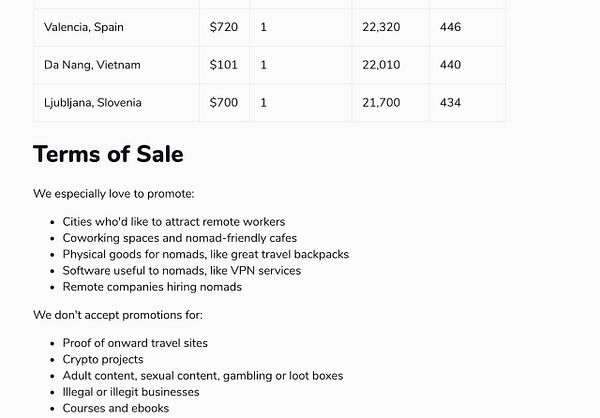600x418 pixels.
Task: Click the 446 cell in Valencia row
Action: point(450,27)
